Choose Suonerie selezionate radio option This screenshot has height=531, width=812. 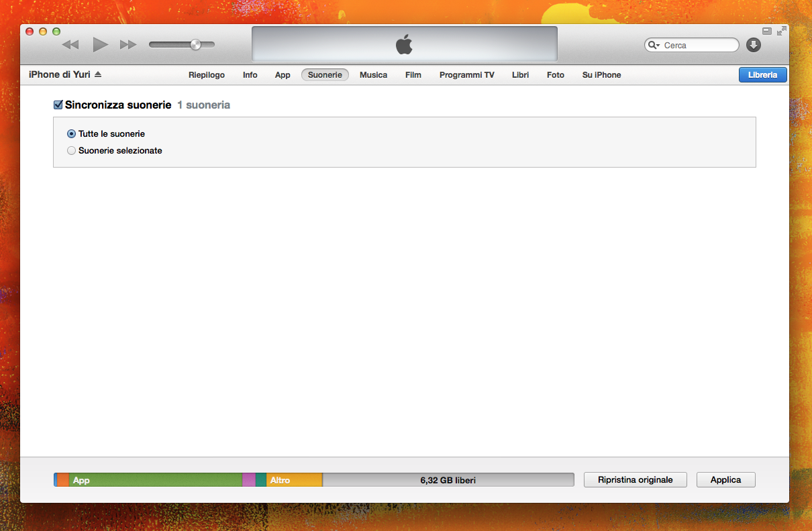click(x=72, y=151)
